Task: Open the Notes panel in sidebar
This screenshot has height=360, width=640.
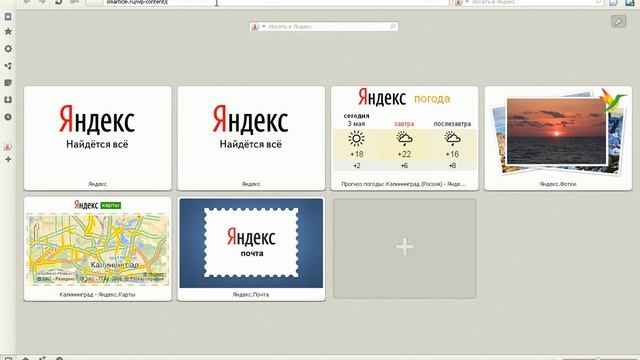Action: tap(8, 83)
